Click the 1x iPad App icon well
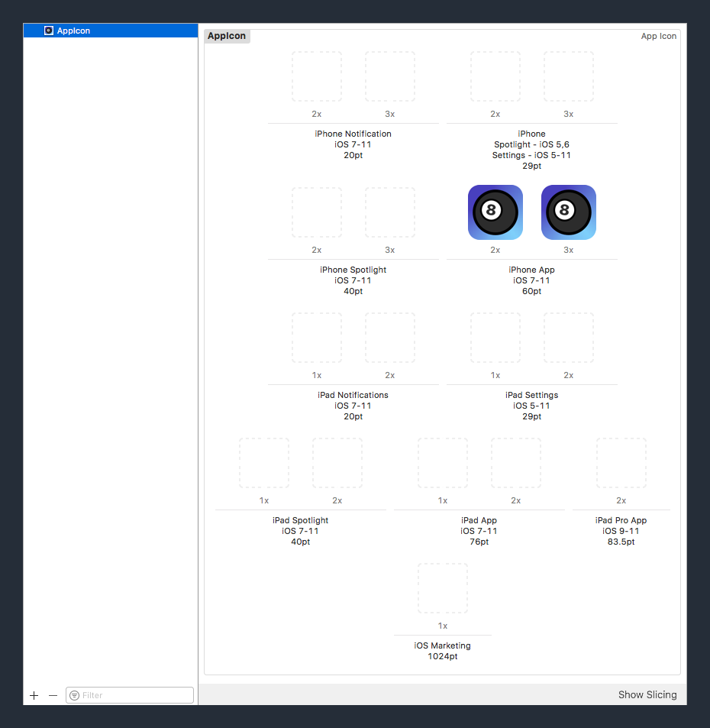 tap(443, 463)
